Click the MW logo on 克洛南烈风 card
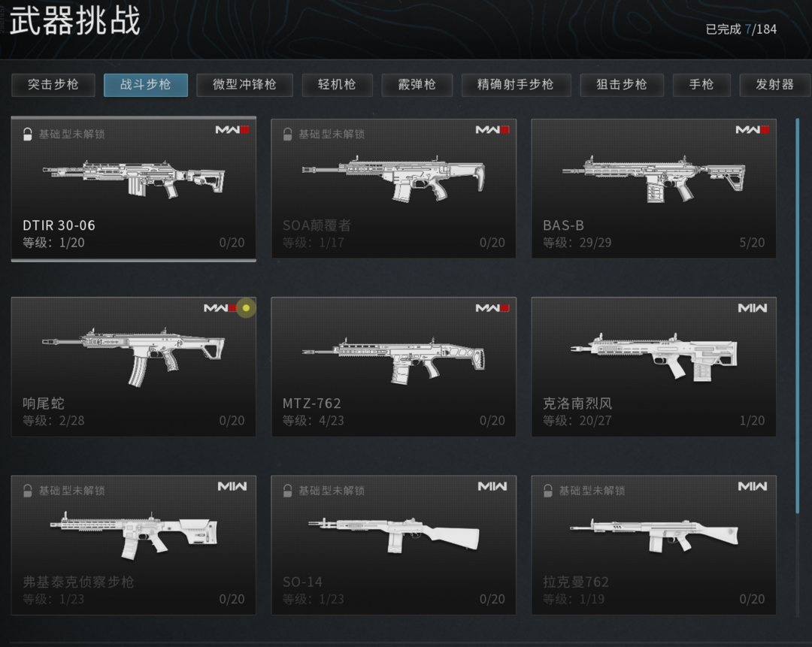The height and width of the screenshot is (647, 812). click(x=753, y=308)
